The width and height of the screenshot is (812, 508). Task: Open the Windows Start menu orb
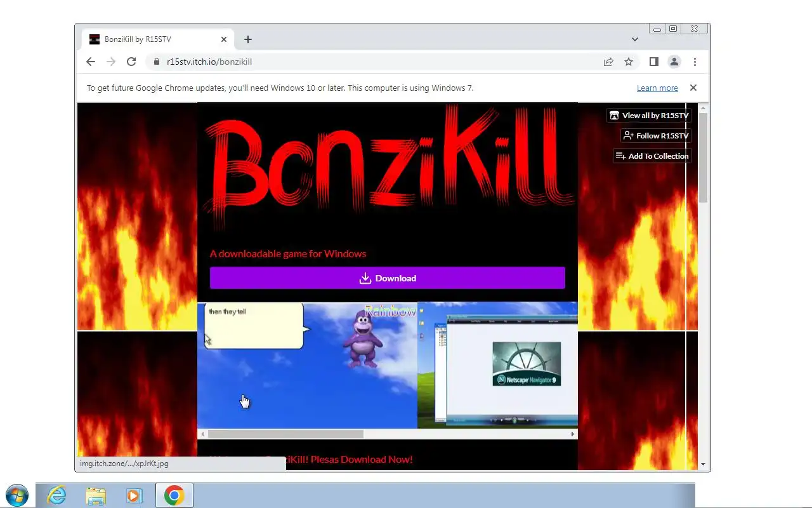(x=16, y=495)
